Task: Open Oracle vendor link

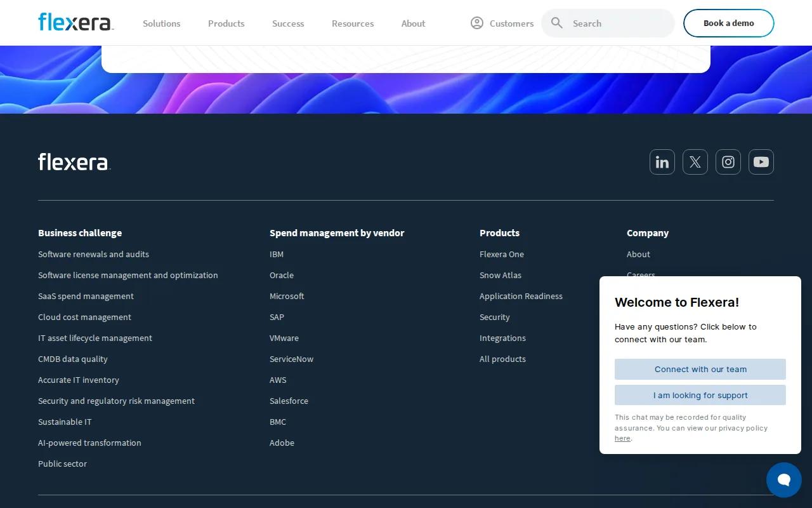Action: (x=282, y=275)
